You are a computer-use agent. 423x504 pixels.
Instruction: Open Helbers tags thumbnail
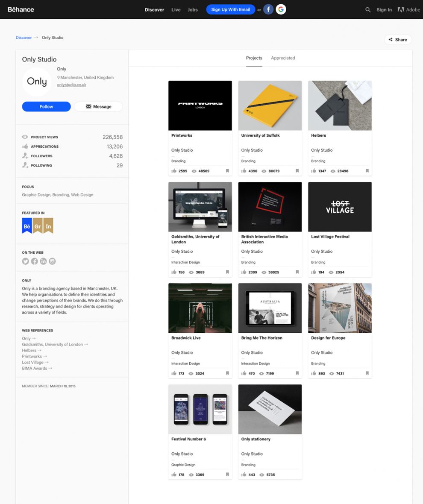340,105
